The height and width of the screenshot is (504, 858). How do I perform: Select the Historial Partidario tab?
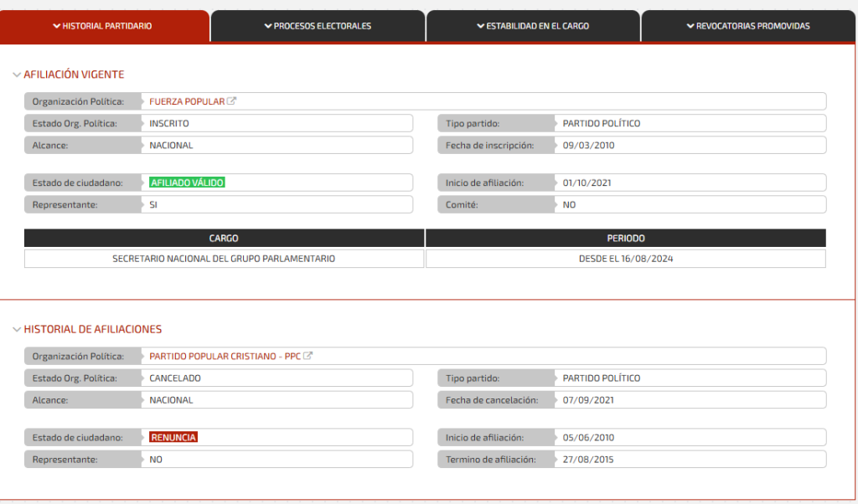[106, 26]
